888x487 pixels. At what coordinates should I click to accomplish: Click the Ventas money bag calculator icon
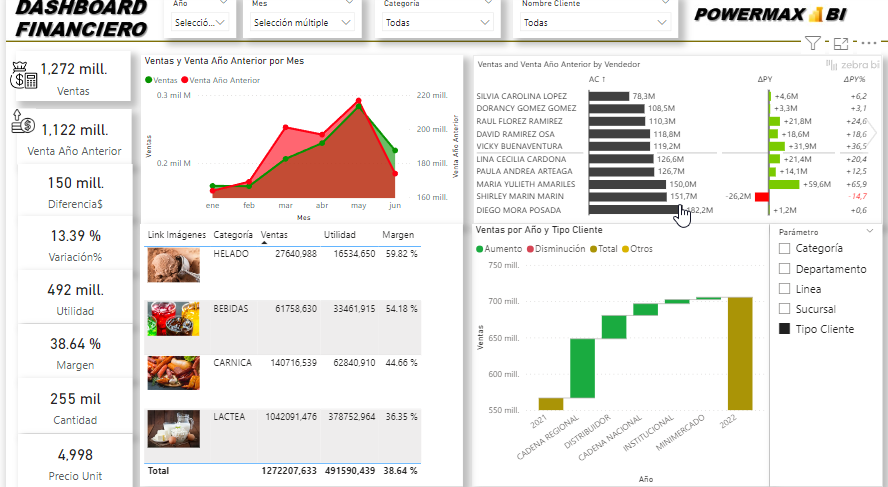(x=24, y=76)
